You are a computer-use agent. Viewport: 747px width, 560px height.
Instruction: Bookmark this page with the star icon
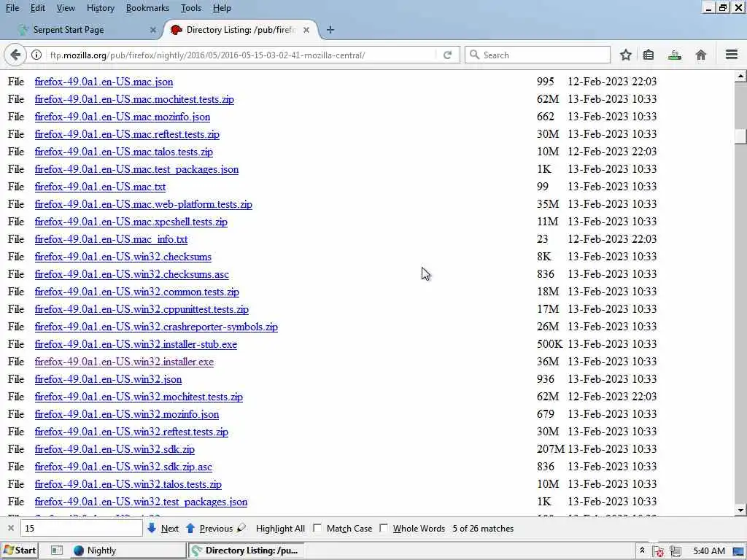click(625, 55)
